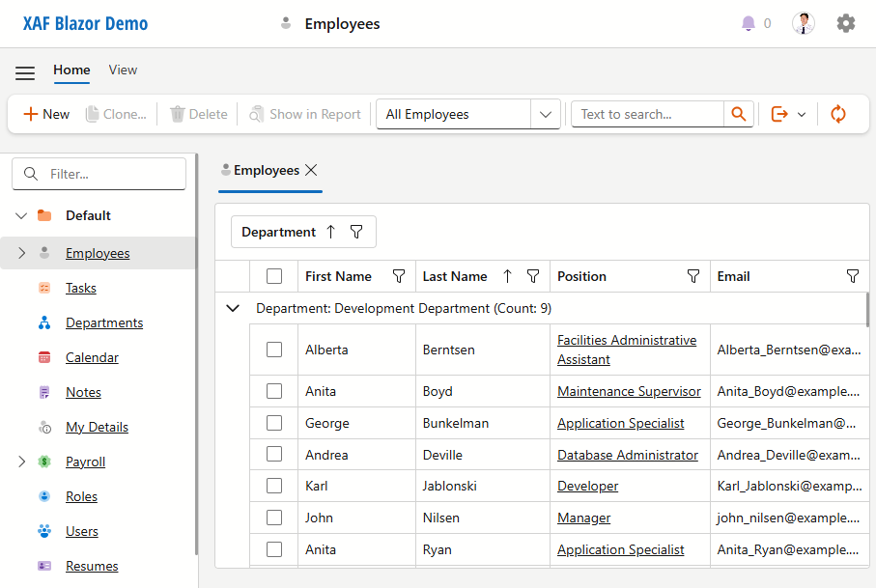Click the Delete button

pyautogui.click(x=199, y=114)
